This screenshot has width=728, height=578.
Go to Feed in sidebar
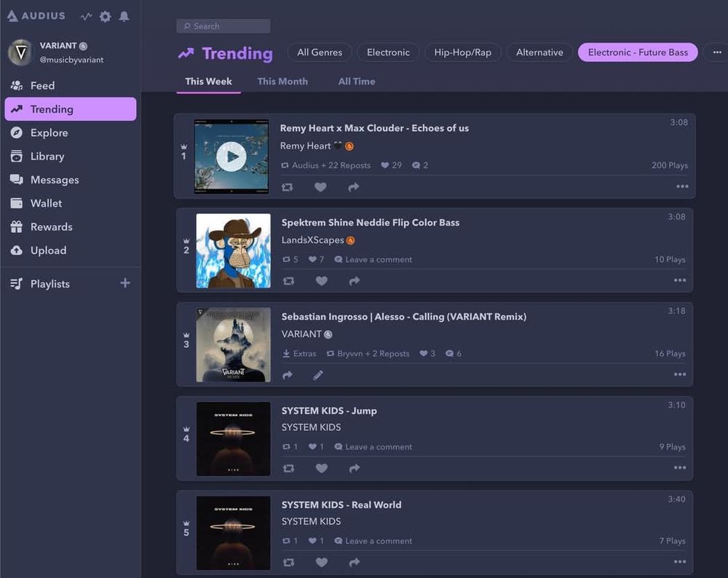point(71,85)
